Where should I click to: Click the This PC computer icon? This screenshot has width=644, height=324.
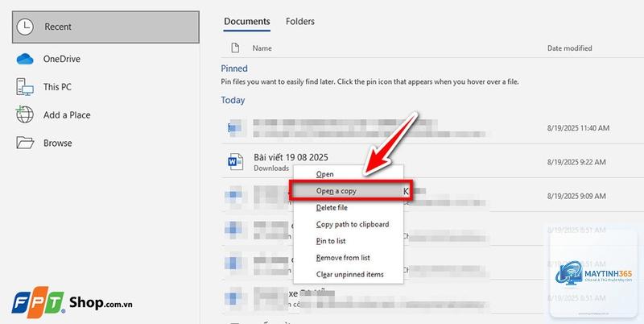[25, 87]
